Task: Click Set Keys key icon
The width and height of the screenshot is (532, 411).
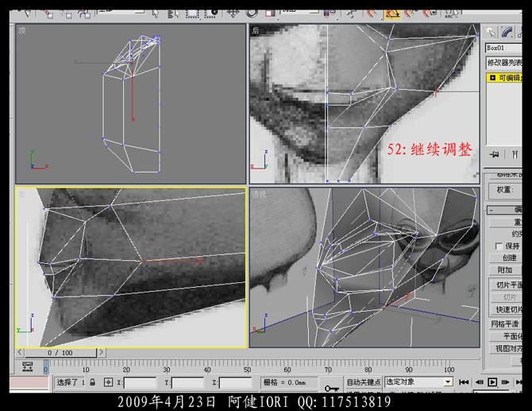Action: point(331,388)
